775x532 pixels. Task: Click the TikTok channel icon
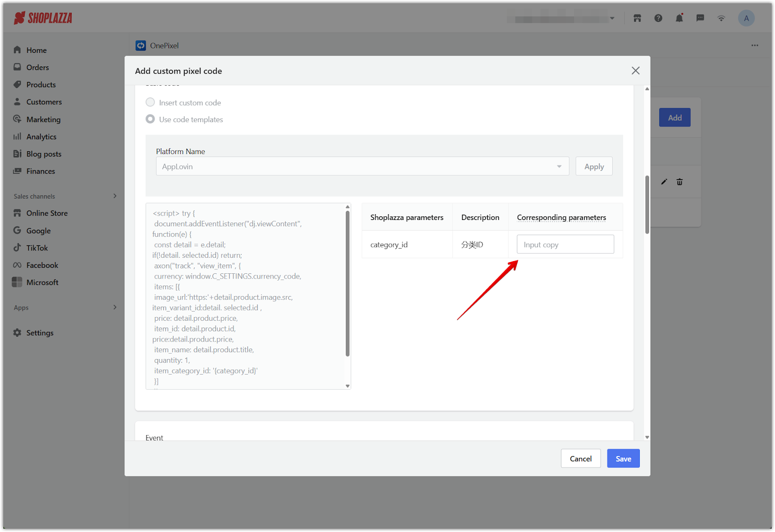point(17,248)
